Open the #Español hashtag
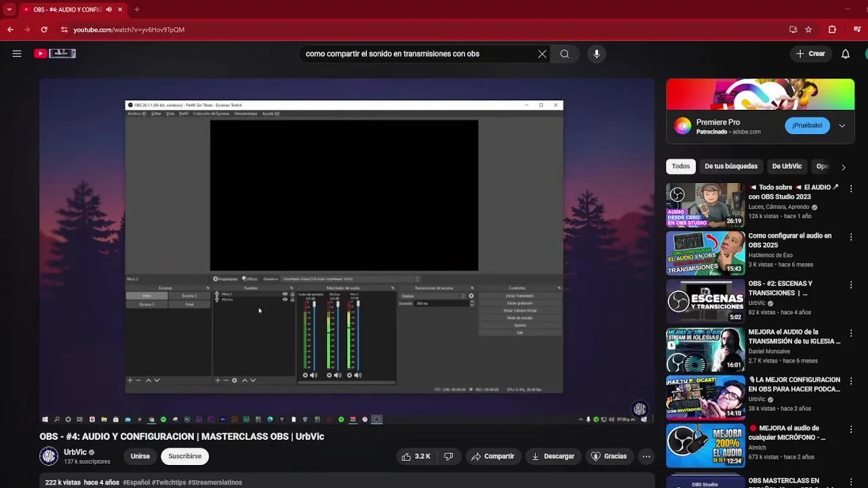868x488 pixels. tap(136, 483)
